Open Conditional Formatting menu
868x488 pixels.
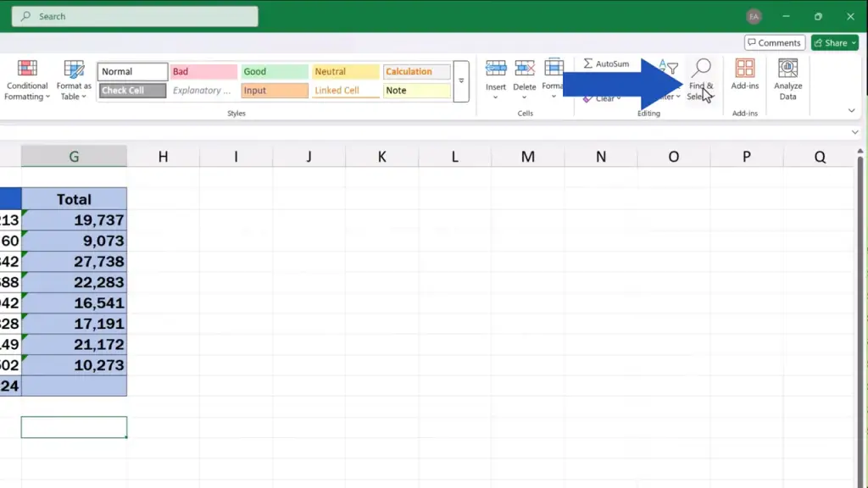pyautogui.click(x=27, y=80)
